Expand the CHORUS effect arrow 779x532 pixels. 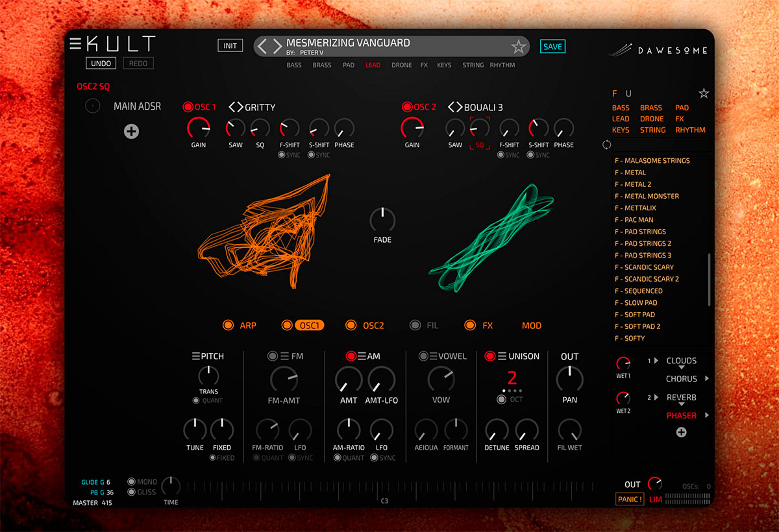707,379
